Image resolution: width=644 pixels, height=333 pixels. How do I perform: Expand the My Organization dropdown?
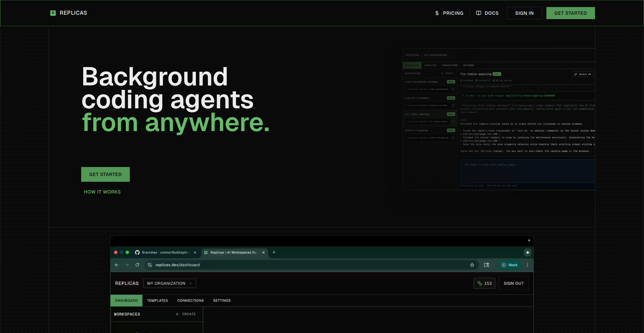click(169, 283)
